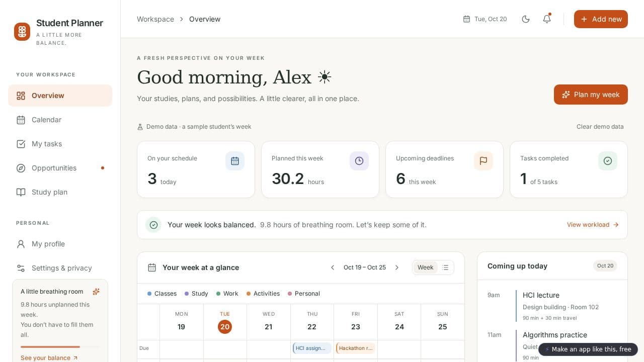Click the green check icon beside 'Your week looks balanced'

[x=153, y=225]
